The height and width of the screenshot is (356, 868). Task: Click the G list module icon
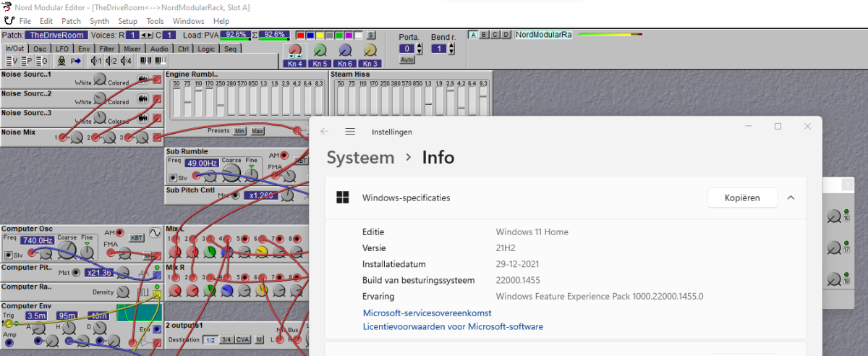(41, 61)
